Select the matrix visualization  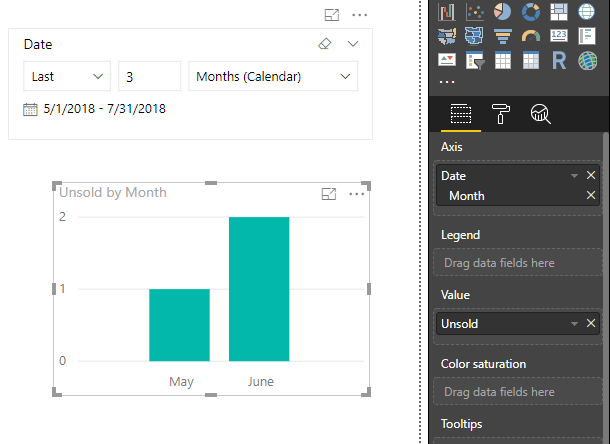pyautogui.click(x=531, y=61)
